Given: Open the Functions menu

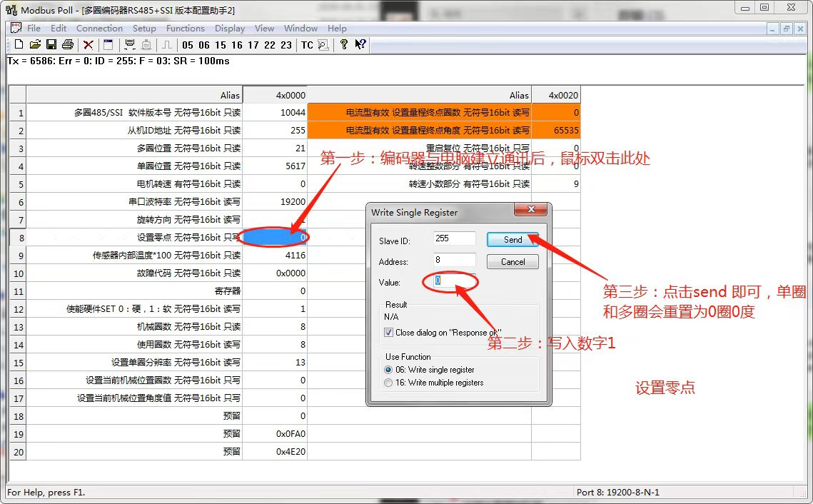Looking at the screenshot, I should pos(185,29).
